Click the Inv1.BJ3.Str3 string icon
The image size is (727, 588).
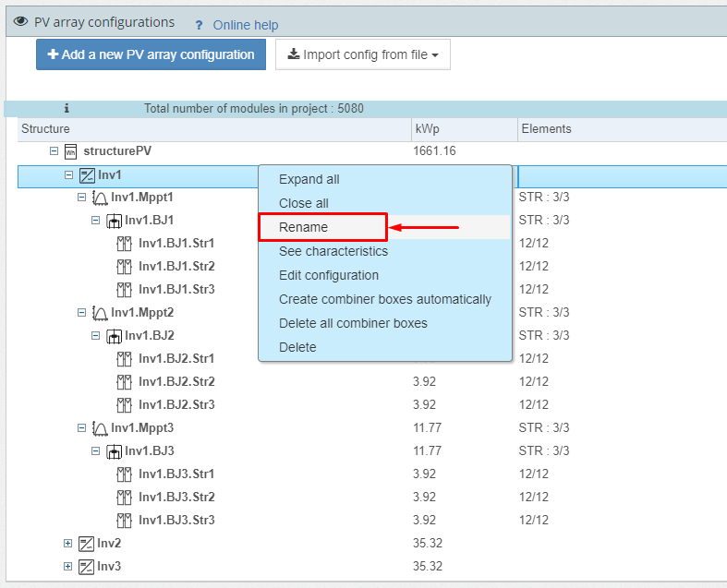tap(125, 521)
